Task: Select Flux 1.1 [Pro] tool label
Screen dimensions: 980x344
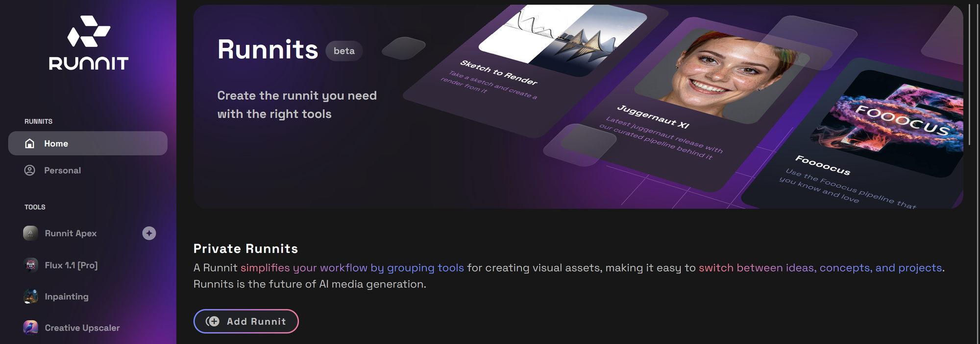Action: click(71, 265)
